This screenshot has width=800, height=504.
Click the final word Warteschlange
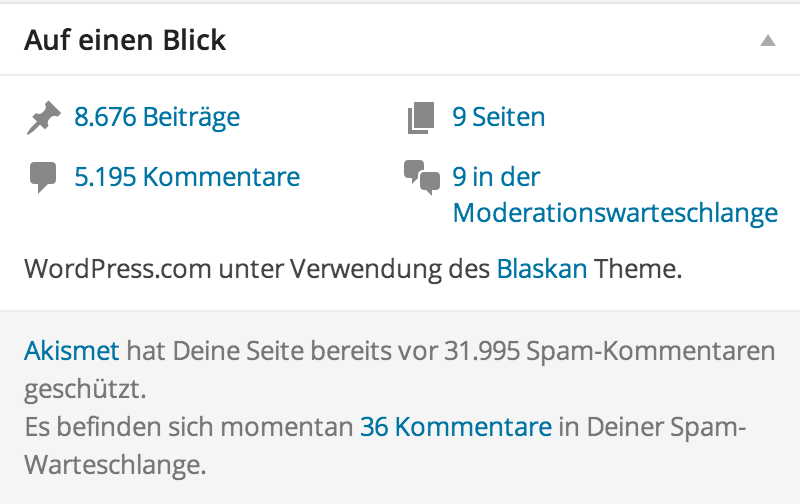click(x=114, y=463)
